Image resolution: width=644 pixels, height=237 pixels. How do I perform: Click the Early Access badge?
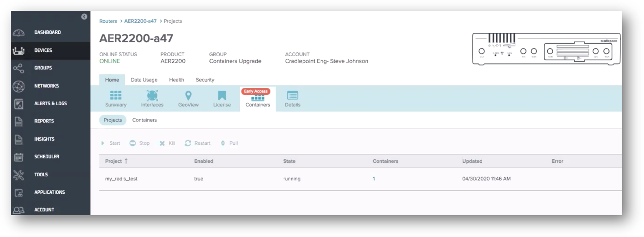(x=256, y=91)
